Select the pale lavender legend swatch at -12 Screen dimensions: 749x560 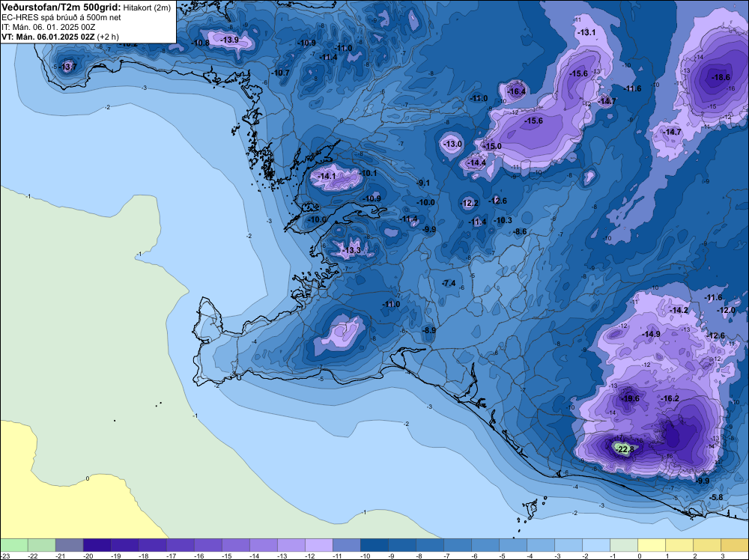click(x=318, y=545)
